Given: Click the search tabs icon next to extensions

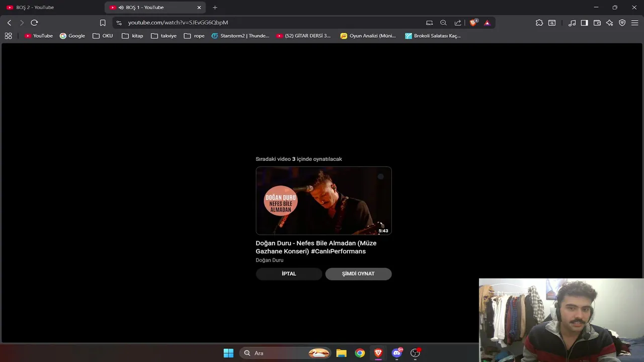Looking at the screenshot, I should pos(552,23).
